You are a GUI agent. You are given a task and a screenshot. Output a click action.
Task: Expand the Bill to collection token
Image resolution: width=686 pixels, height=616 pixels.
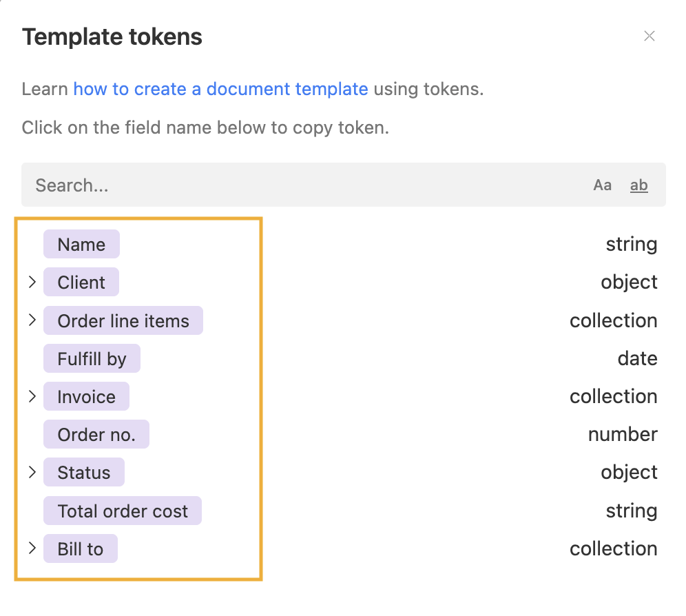(32, 548)
